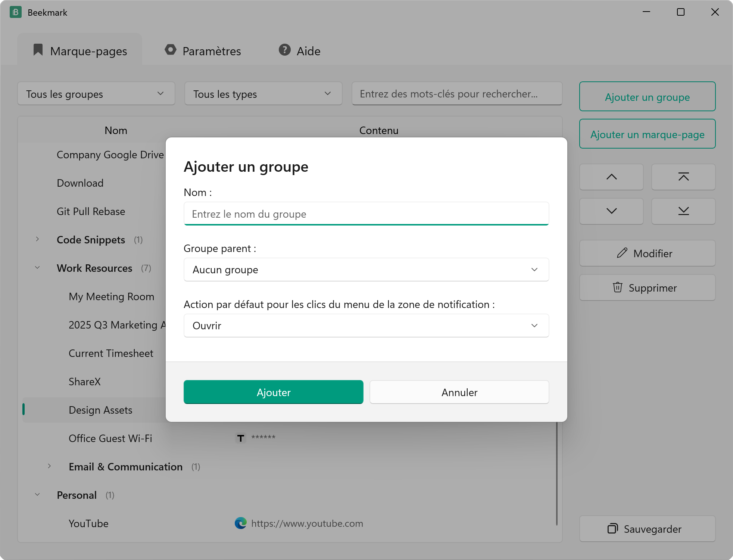
Task: Expand the Email & Communication group
Action: coord(49,466)
